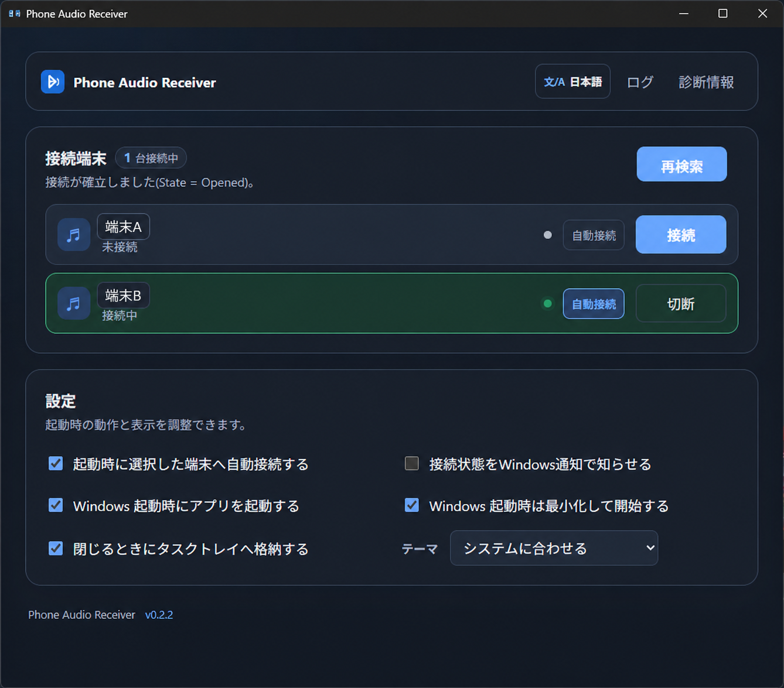784x688 pixels.
Task: Click the 1 台接続中 badge
Action: pyautogui.click(x=151, y=158)
